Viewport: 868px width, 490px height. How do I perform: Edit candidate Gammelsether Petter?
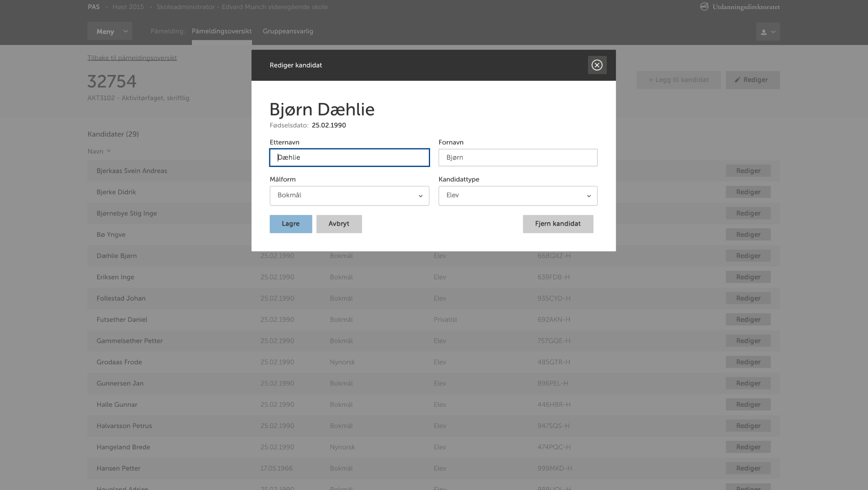coord(748,341)
